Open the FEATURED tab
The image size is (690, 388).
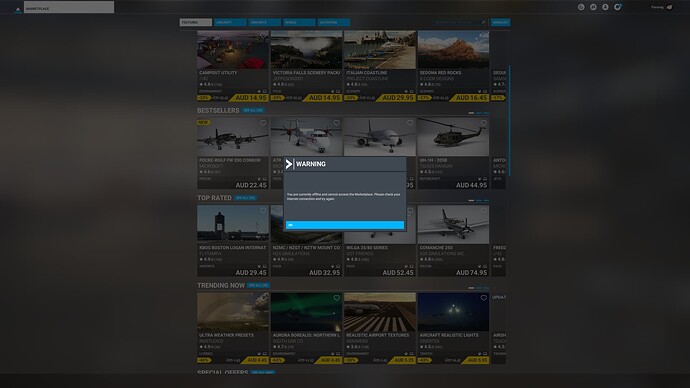pos(195,22)
